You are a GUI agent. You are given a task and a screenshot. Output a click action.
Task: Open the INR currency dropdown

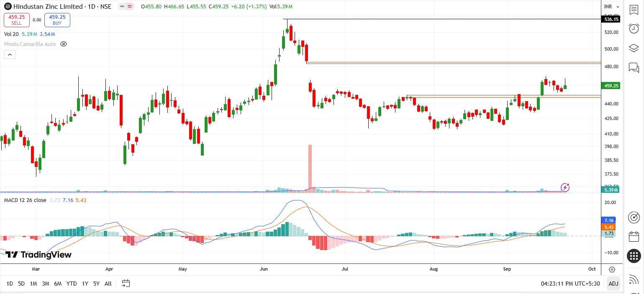[611, 7]
